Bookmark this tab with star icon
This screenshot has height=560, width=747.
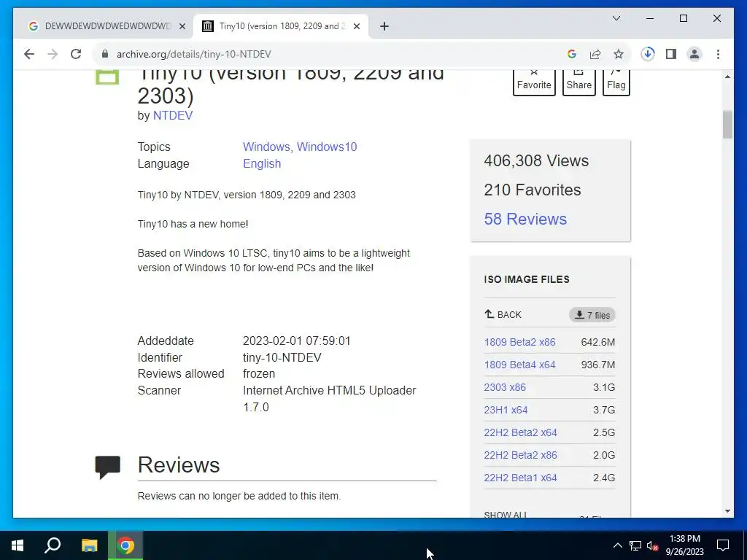pos(619,54)
